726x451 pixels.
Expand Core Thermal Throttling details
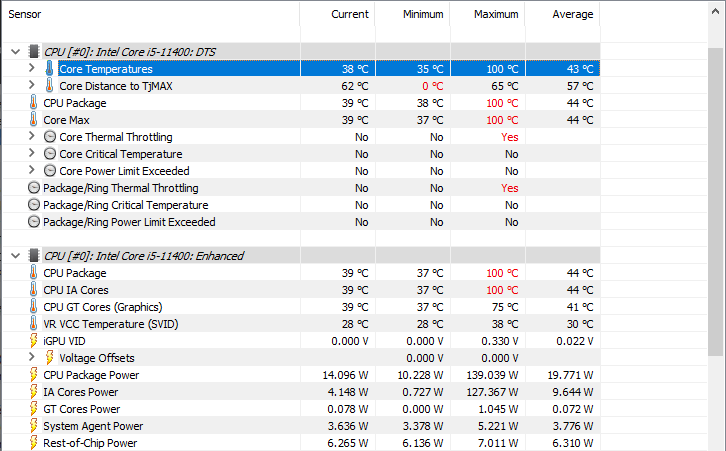click(31, 137)
